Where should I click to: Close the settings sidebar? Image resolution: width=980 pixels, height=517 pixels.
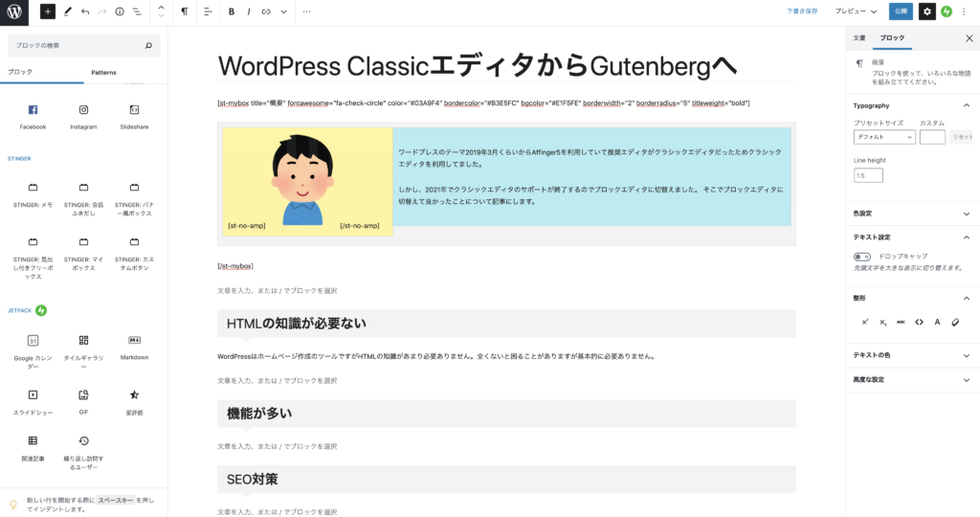(x=969, y=38)
